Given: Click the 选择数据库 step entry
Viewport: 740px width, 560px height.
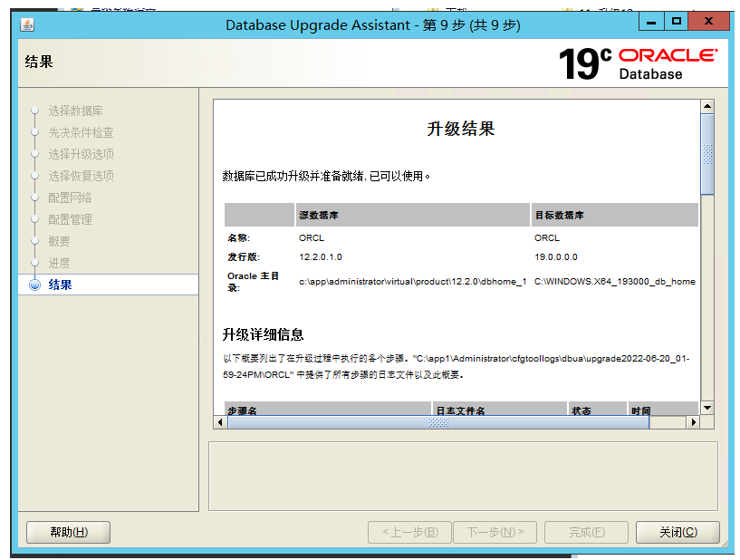Looking at the screenshot, I should tap(77, 110).
